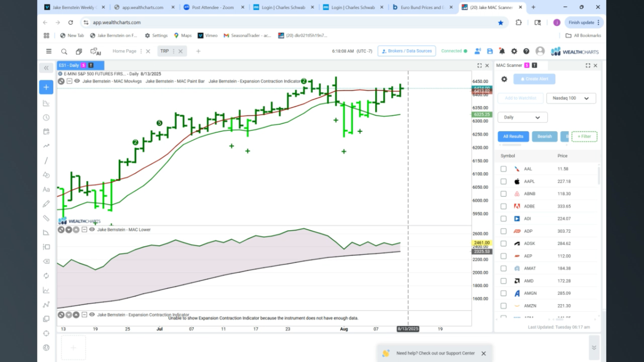Image resolution: width=644 pixels, height=362 pixels.
Task: Click the save floppy disk icon
Action: (x=490, y=51)
